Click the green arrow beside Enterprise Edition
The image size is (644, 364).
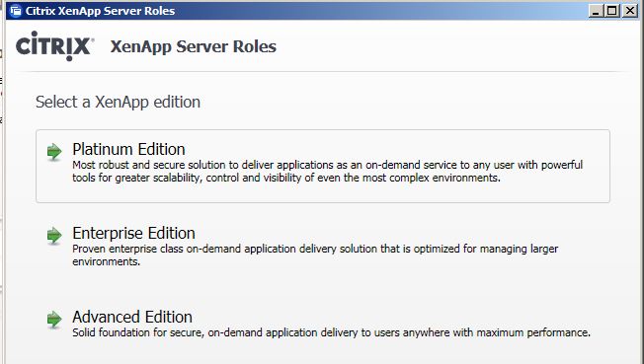tap(54, 235)
